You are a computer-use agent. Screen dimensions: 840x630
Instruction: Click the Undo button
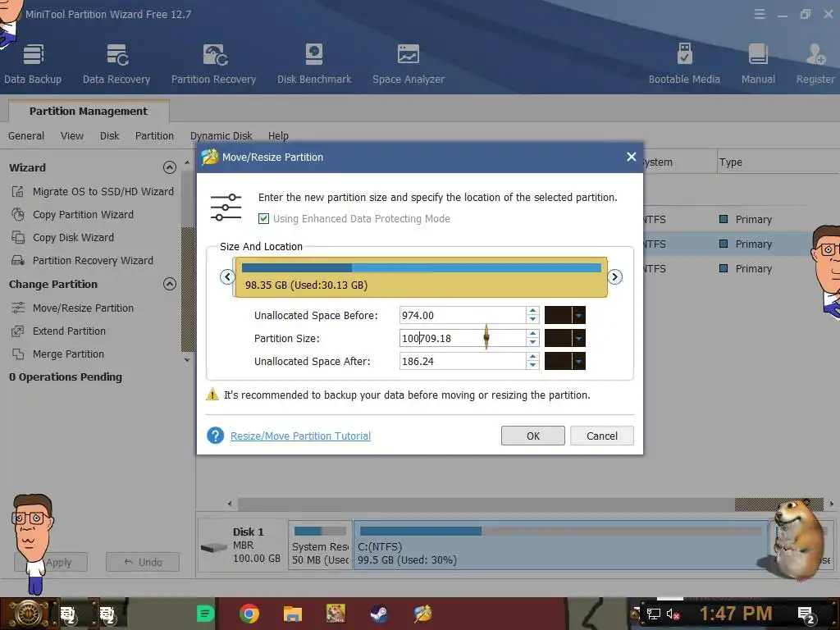pos(143,562)
